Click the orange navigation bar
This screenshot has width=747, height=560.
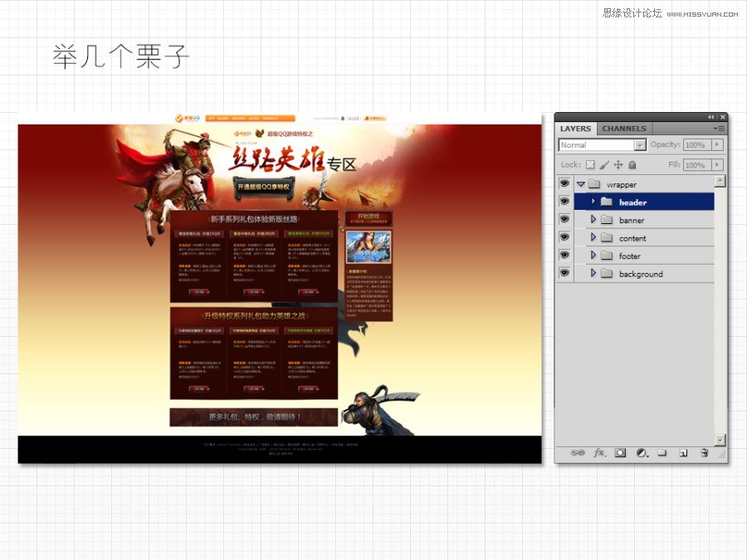250,118
